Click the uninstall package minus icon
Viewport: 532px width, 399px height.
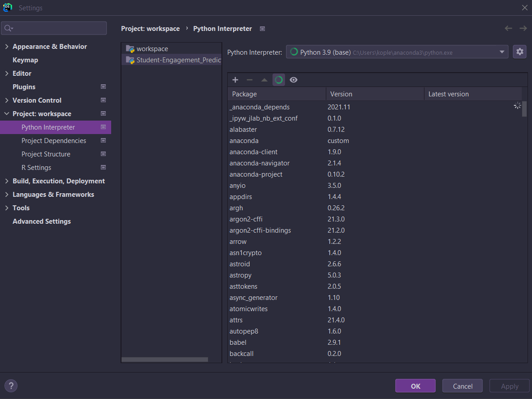tap(250, 80)
